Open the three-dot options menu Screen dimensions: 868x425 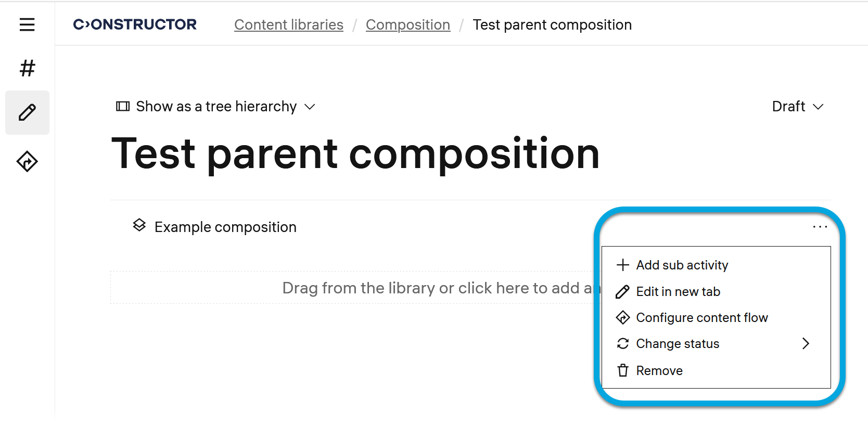click(x=820, y=227)
